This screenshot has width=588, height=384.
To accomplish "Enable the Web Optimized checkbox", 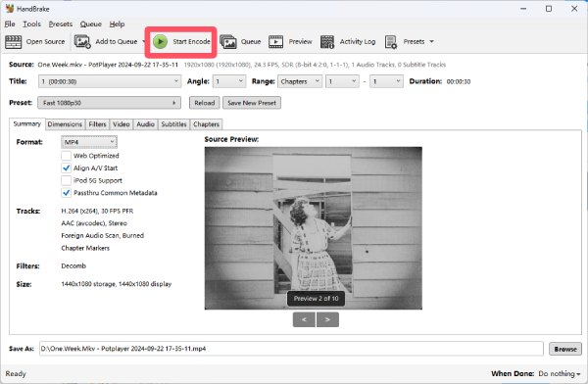I will [66, 156].
